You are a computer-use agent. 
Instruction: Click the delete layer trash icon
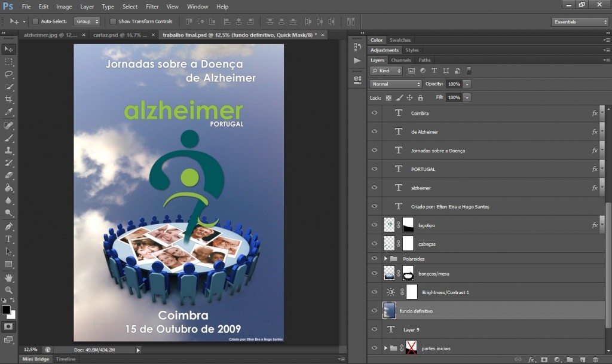595,359
